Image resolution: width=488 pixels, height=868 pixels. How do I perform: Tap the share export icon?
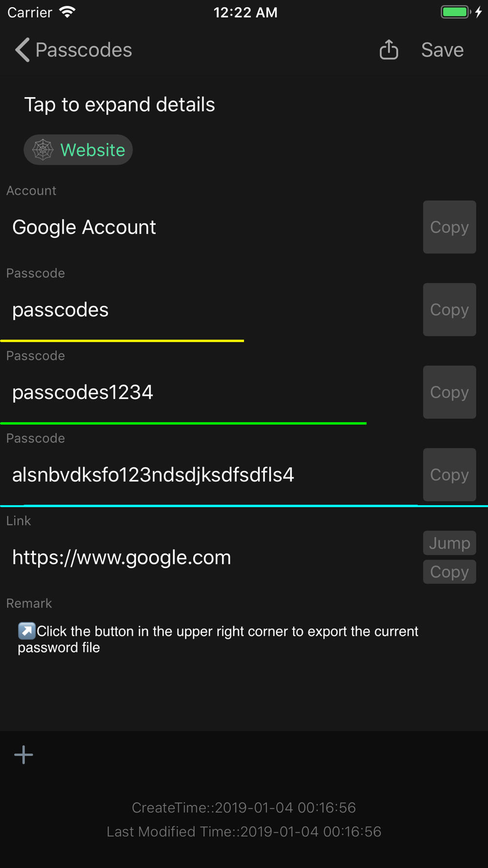(x=389, y=50)
